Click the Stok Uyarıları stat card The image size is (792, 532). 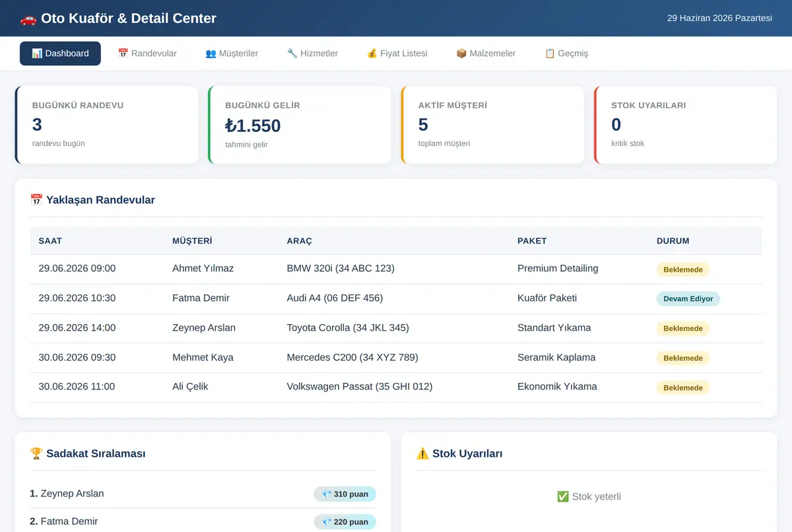(x=686, y=125)
